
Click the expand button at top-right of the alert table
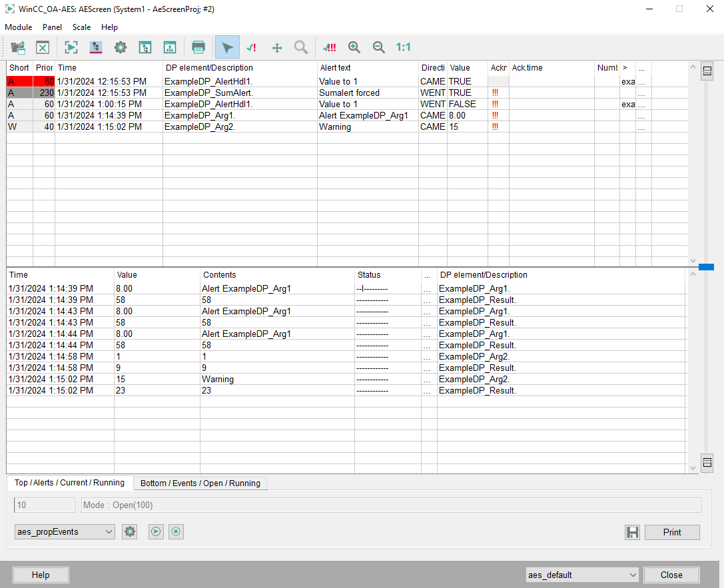708,71
